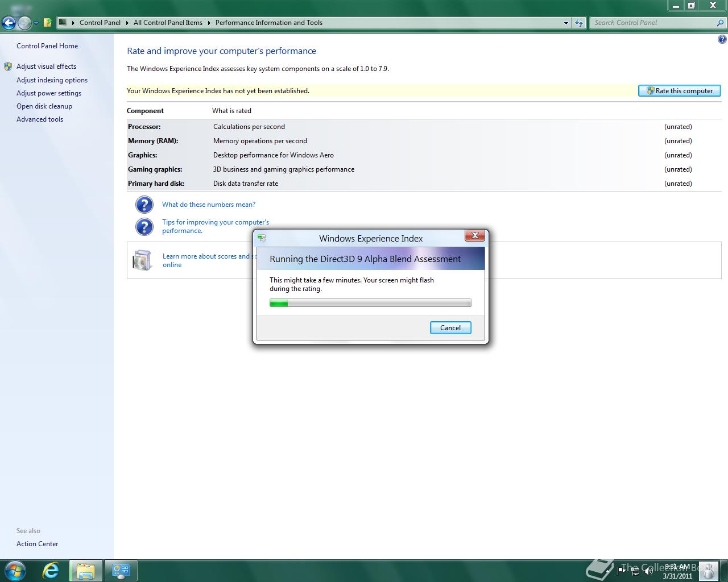This screenshot has height=582, width=728.
Task: Launch Internet Explorer from taskbar
Action: click(51, 571)
